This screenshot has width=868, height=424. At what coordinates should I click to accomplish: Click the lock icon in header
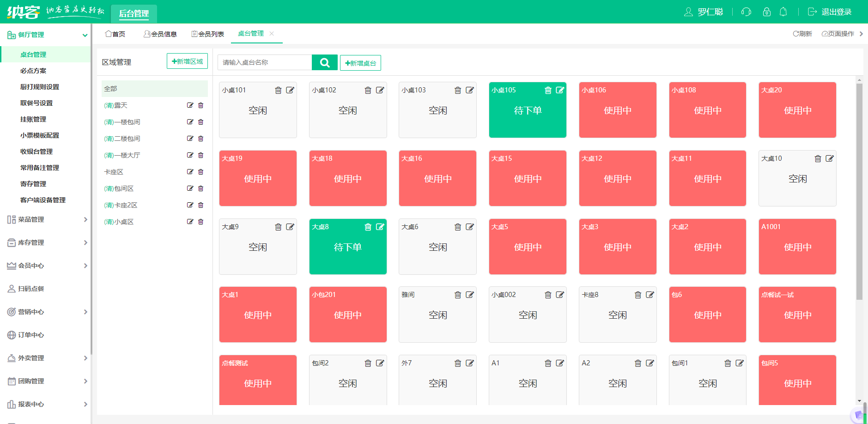point(766,12)
